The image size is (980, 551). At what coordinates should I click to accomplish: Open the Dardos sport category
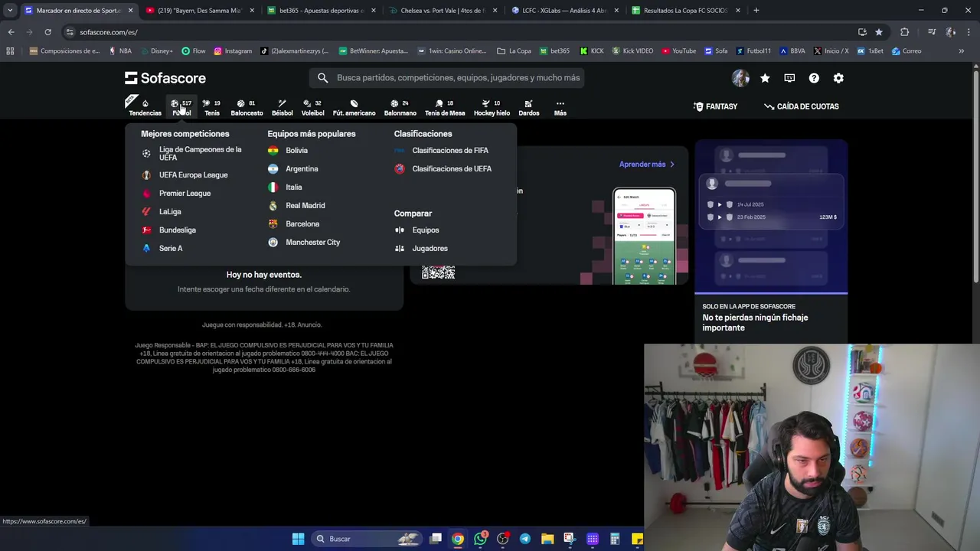[528, 107]
